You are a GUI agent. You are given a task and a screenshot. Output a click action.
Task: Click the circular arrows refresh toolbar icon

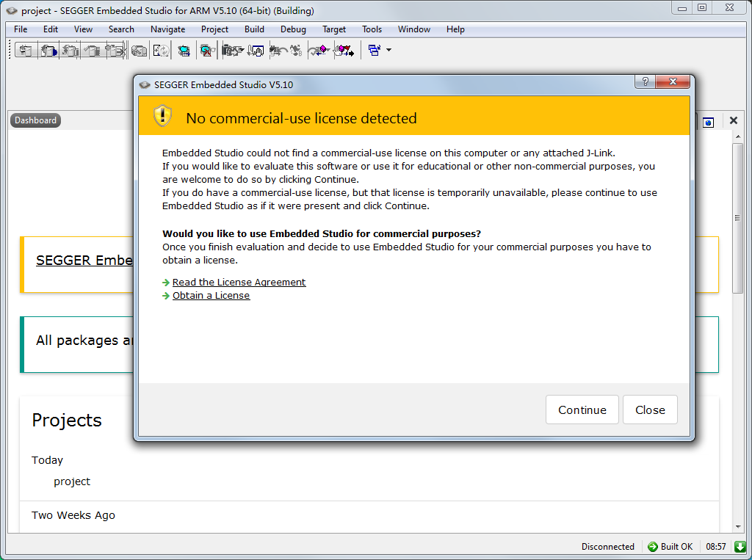(x=161, y=51)
